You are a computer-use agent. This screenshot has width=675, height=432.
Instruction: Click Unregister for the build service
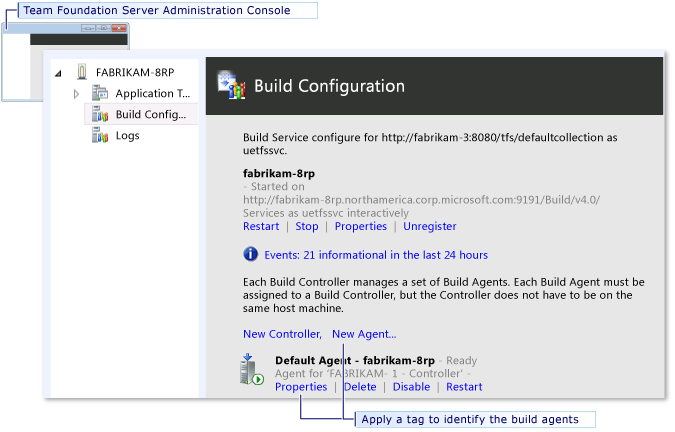tap(429, 226)
